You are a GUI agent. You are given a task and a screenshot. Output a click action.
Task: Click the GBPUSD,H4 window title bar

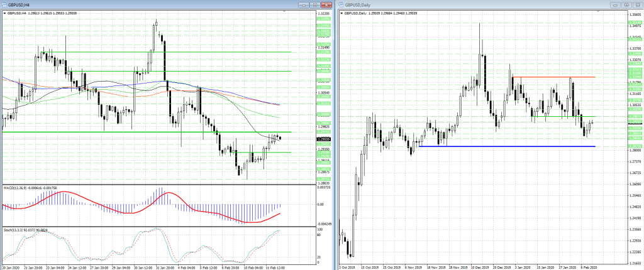(x=157, y=4)
